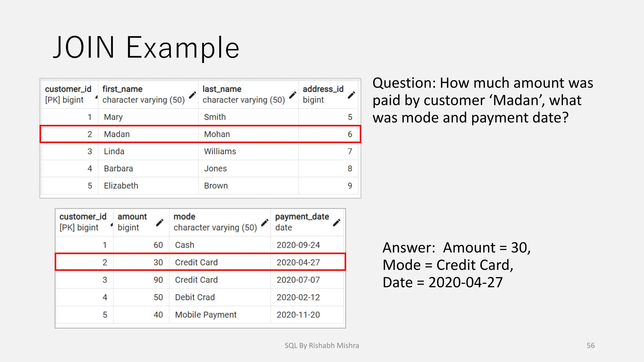
Task: Select the Debit Crad mode cell
Action: coord(195,297)
